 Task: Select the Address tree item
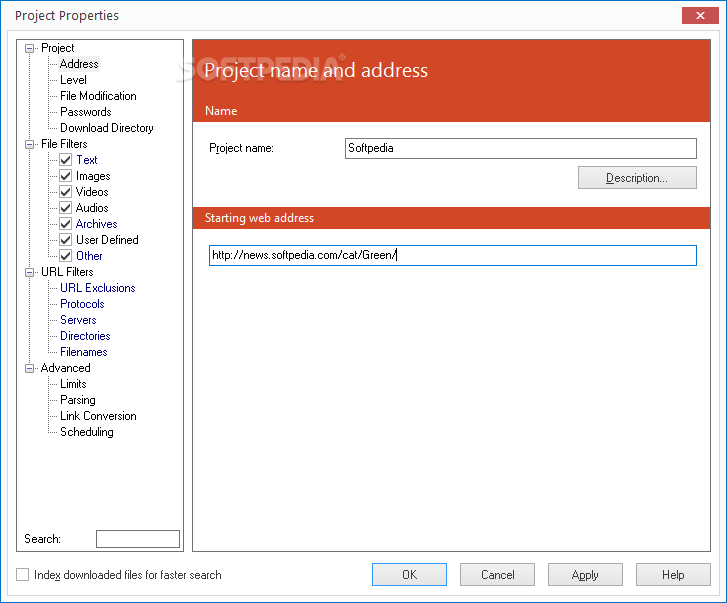79,64
